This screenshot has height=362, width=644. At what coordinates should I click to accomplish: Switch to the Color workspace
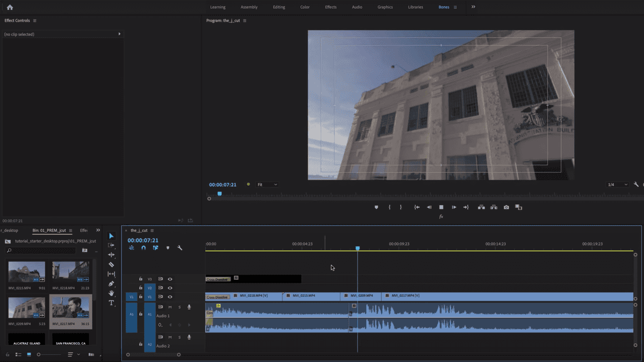tap(305, 7)
